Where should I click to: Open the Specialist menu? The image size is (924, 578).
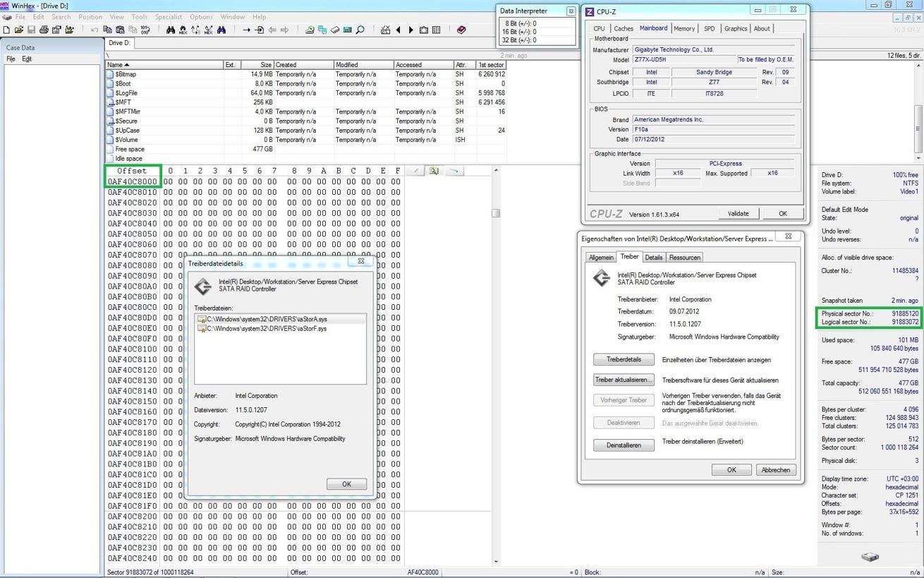click(x=169, y=17)
